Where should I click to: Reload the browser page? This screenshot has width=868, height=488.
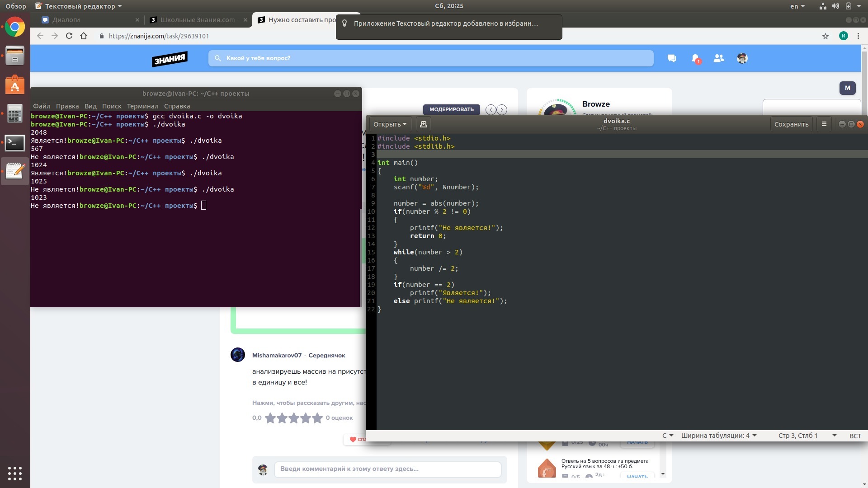(69, 36)
